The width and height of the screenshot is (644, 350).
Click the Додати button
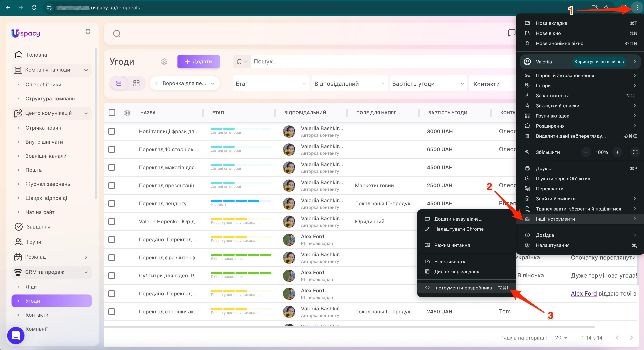tap(199, 62)
